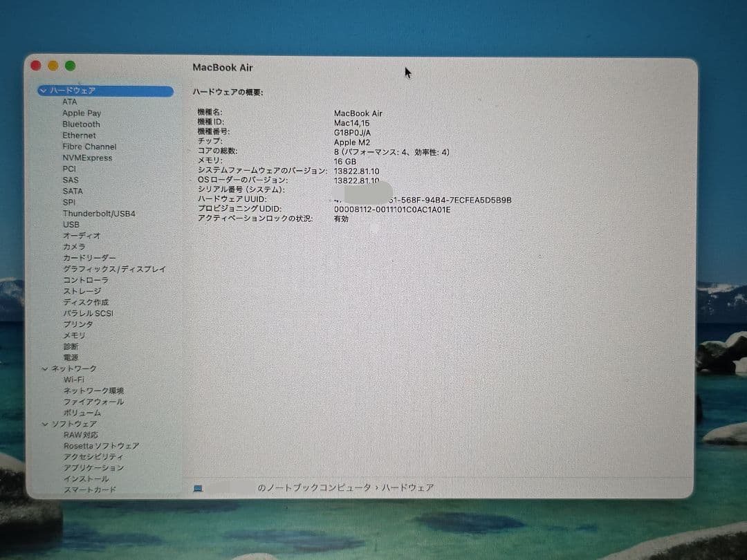Select the SPI item
The width and height of the screenshot is (747, 560).
(69, 203)
